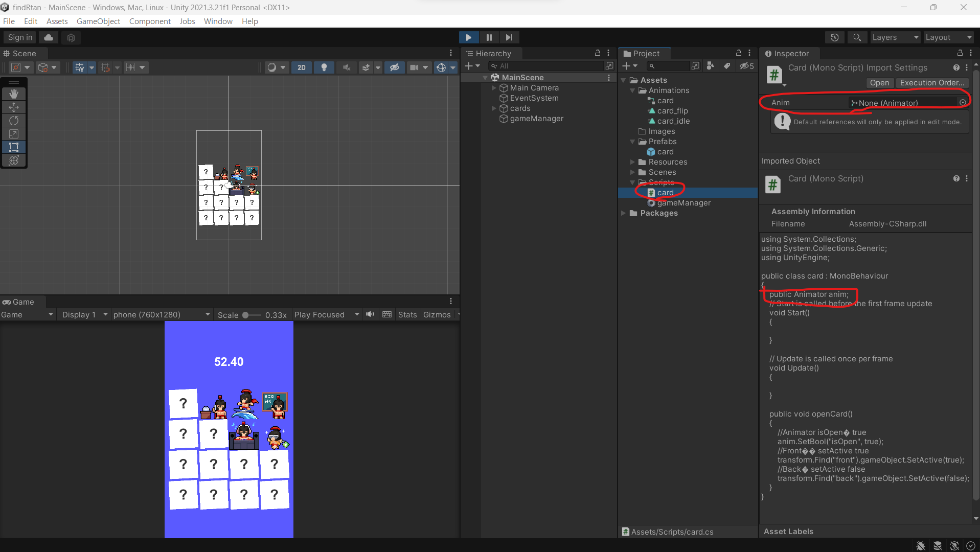
Task: Click the cloud services icon
Action: [x=49, y=37]
